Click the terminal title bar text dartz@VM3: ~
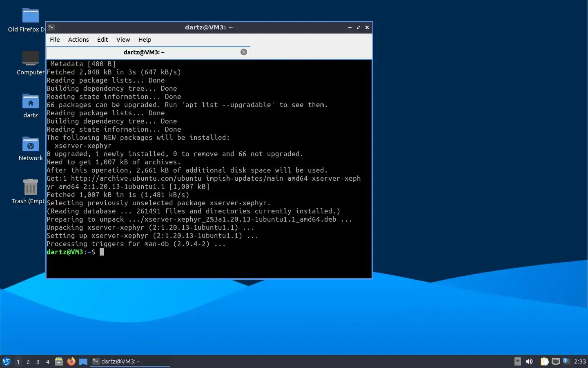 [209, 27]
